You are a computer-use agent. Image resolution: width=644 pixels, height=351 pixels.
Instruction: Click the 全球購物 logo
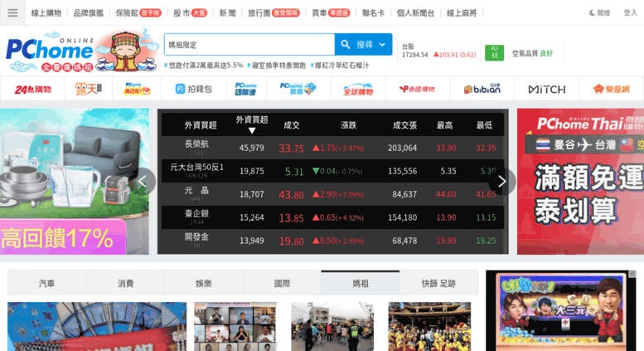click(x=358, y=89)
